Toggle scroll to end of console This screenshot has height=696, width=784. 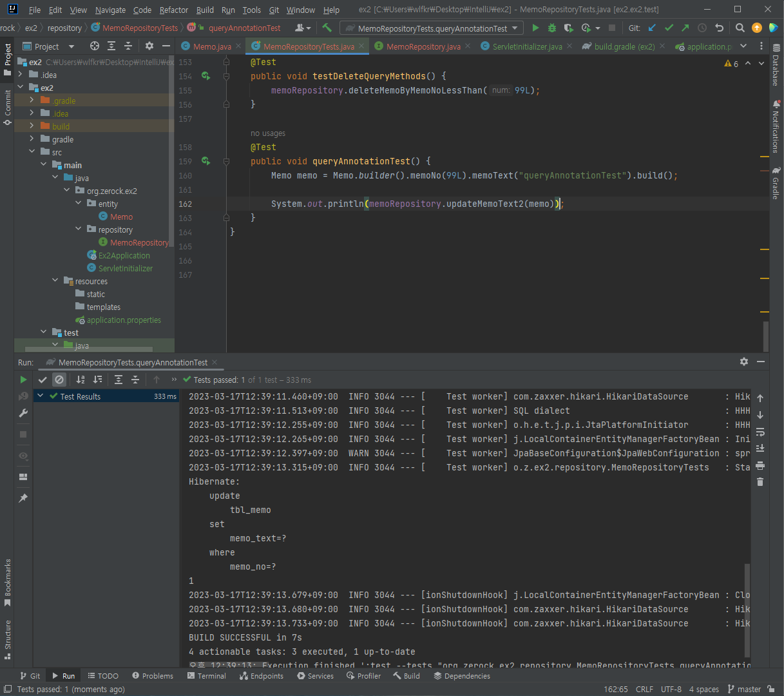pyautogui.click(x=760, y=449)
